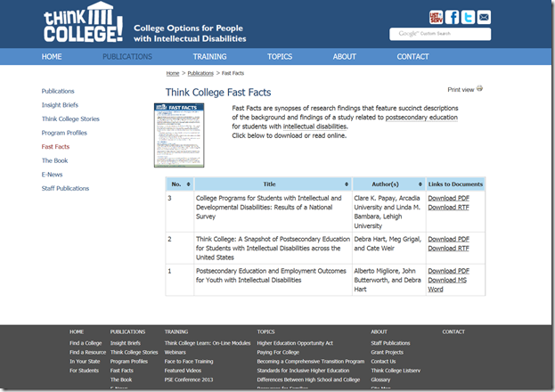Download RTF for Fast Fact No. 2

tap(448, 249)
